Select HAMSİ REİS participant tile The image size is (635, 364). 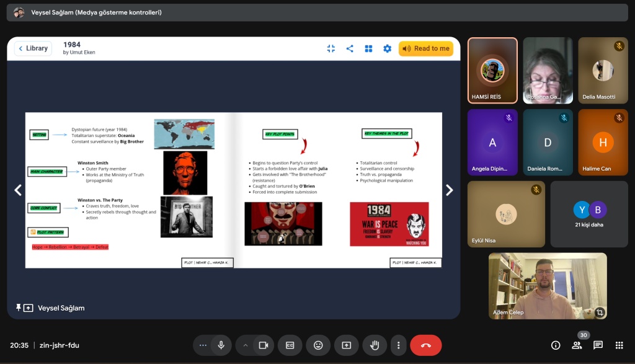click(x=492, y=71)
